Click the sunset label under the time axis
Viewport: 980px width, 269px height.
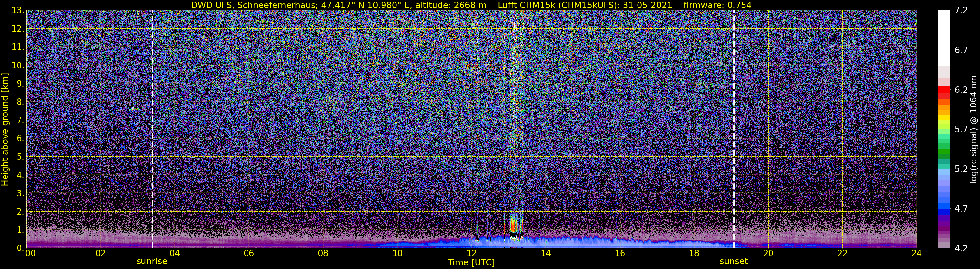(x=733, y=262)
